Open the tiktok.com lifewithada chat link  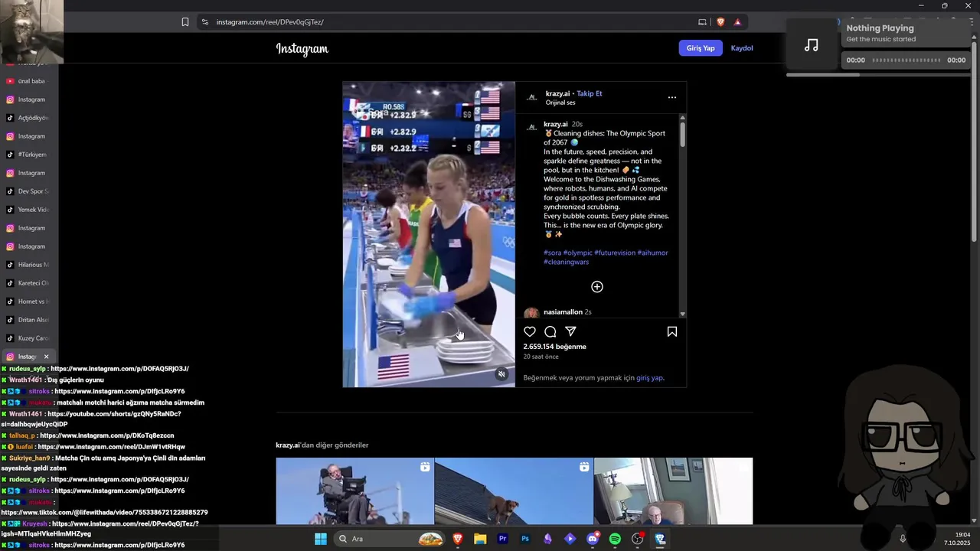(x=104, y=512)
